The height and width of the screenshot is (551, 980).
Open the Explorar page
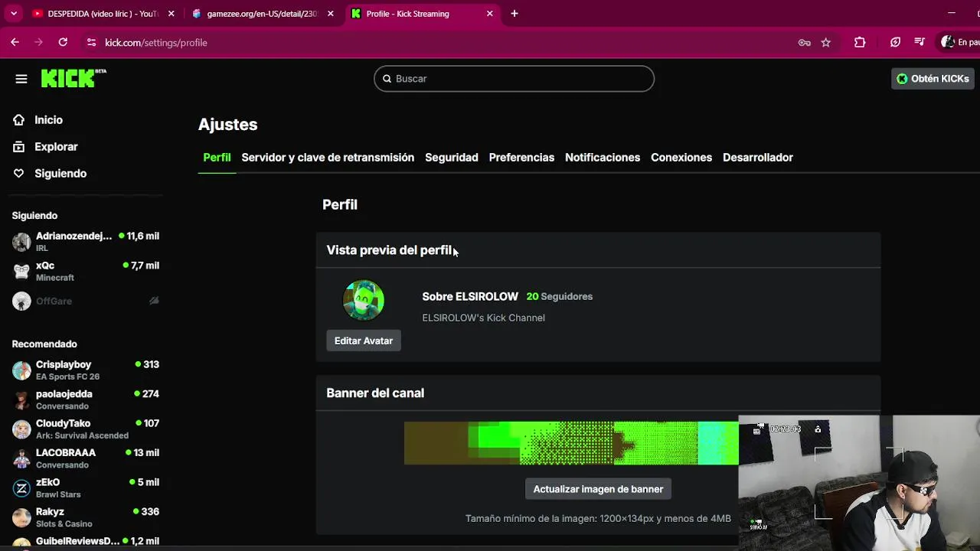(x=56, y=147)
